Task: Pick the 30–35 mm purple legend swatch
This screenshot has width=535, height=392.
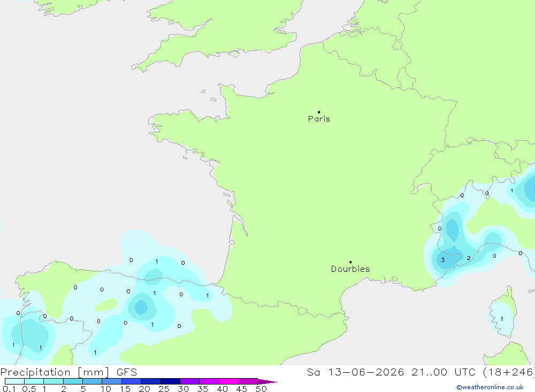Action: [190, 381]
